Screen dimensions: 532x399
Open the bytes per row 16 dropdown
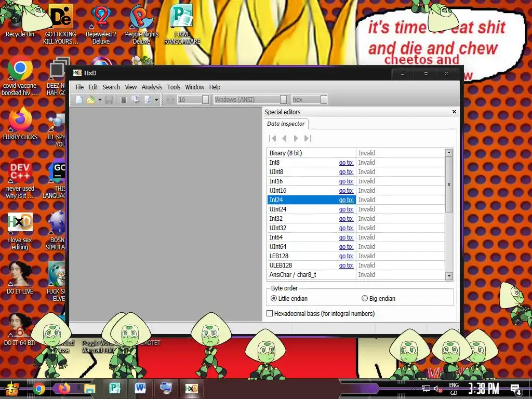pos(205,99)
